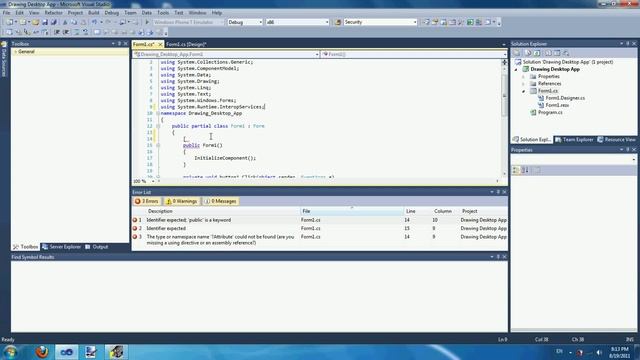Expand the References folder in Solution Explorer
This screenshot has height=360, width=640.
tap(524, 84)
